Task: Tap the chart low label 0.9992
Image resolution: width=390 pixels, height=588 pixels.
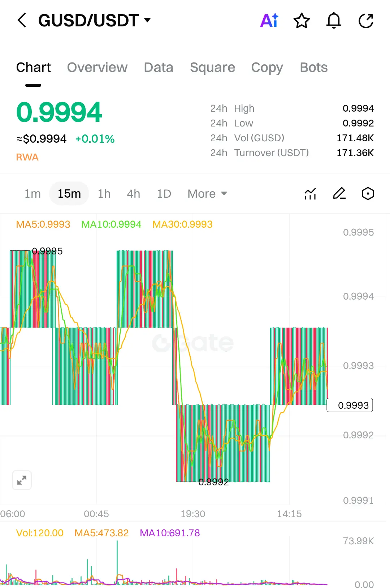Action: [213, 482]
